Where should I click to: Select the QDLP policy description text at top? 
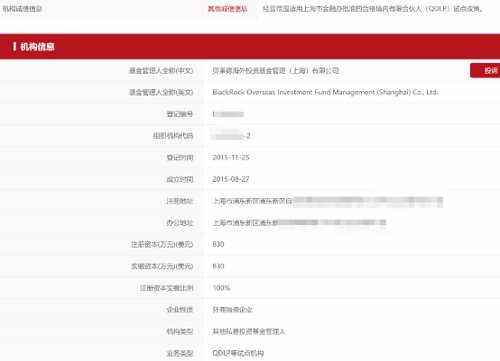pyautogui.click(x=373, y=9)
